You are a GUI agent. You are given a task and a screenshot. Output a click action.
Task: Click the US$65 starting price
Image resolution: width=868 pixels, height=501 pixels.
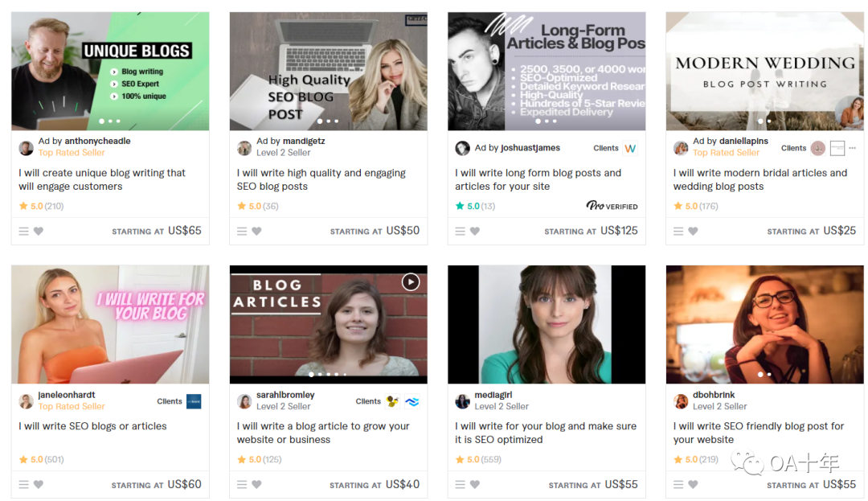pos(185,231)
